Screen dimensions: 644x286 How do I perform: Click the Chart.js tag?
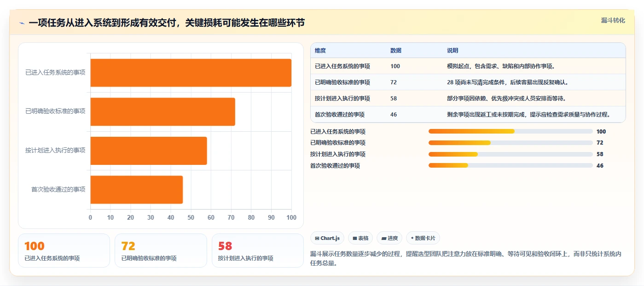(x=327, y=238)
